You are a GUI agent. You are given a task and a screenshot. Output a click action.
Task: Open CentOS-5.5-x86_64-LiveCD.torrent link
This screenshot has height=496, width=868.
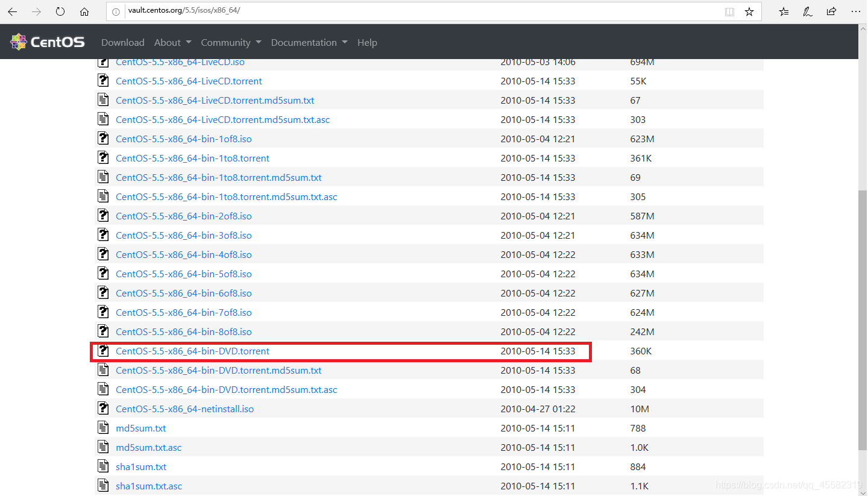(x=189, y=81)
